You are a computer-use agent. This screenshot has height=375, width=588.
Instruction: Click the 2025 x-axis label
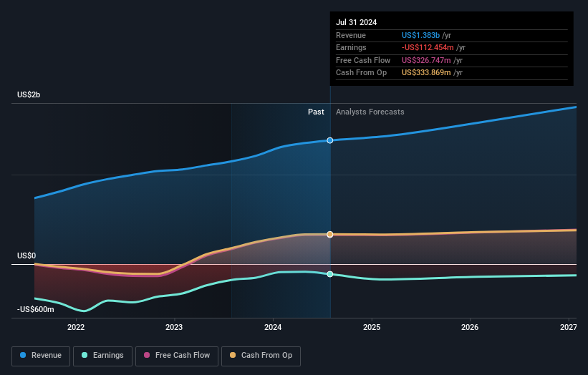(x=372, y=328)
